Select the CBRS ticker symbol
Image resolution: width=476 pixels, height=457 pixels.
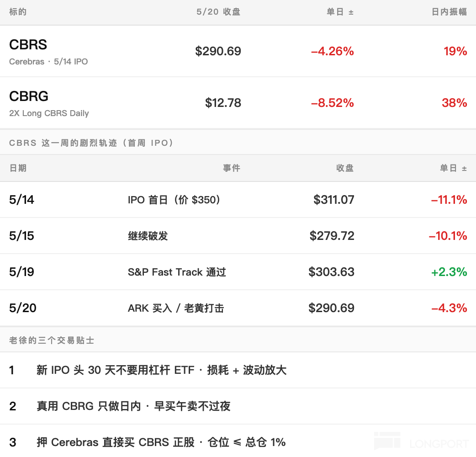click(28, 45)
